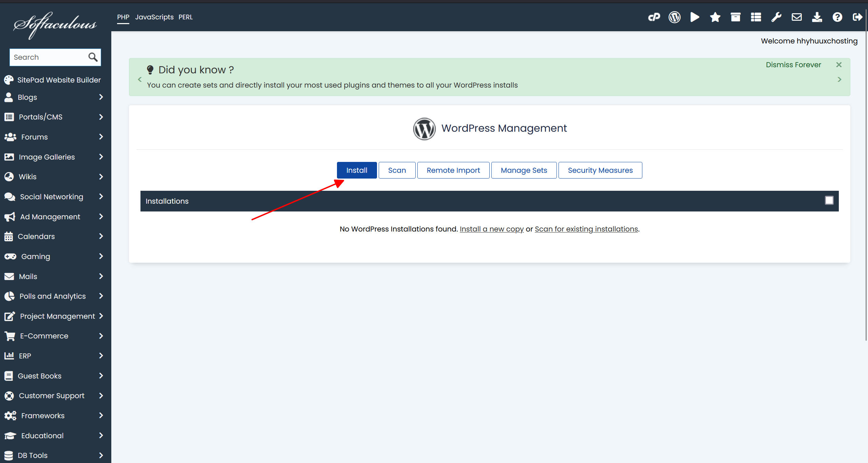Show the next tip with right arrow
This screenshot has height=463, width=868.
(839, 79)
